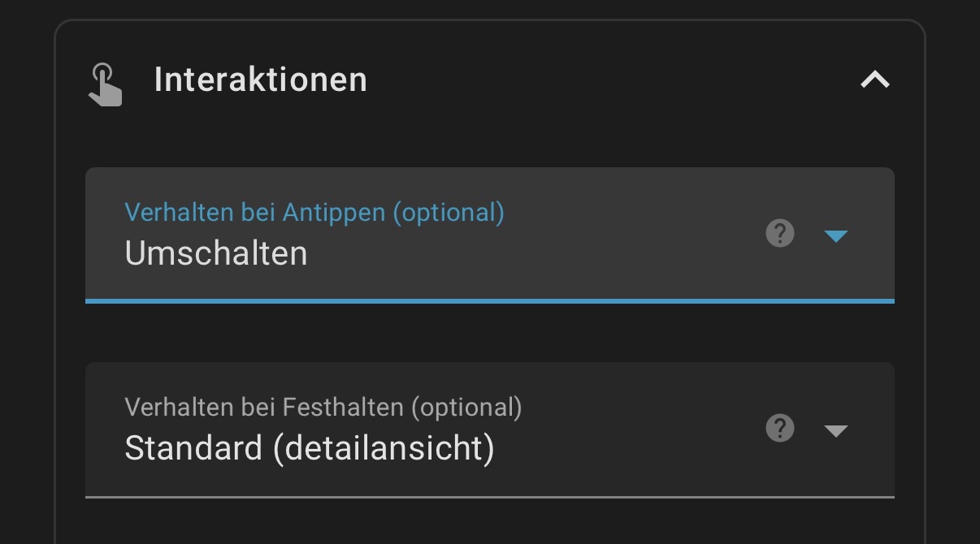Image resolution: width=980 pixels, height=544 pixels.
Task: Open help for Verhalten bei Festhalten
Action: (x=779, y=428)
